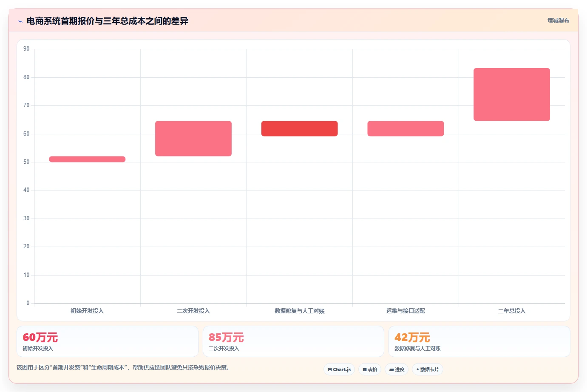
Task: Click the Chart.js tag chip
Action: [339, 369]
